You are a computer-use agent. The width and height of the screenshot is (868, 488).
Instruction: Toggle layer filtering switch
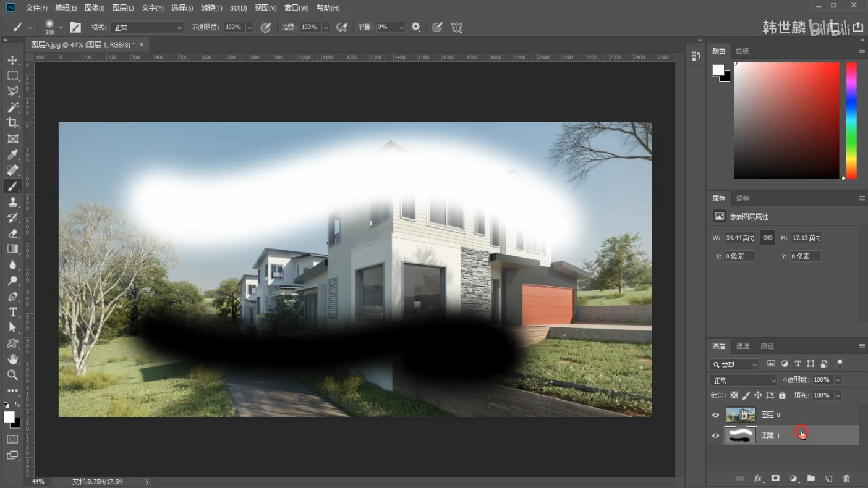pyautogui.click(x=840, y=363)
